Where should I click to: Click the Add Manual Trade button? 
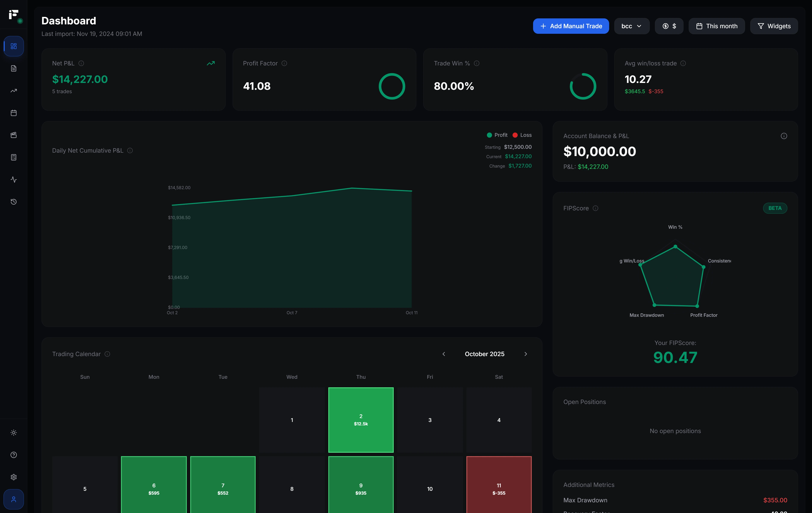click(570, 26)
